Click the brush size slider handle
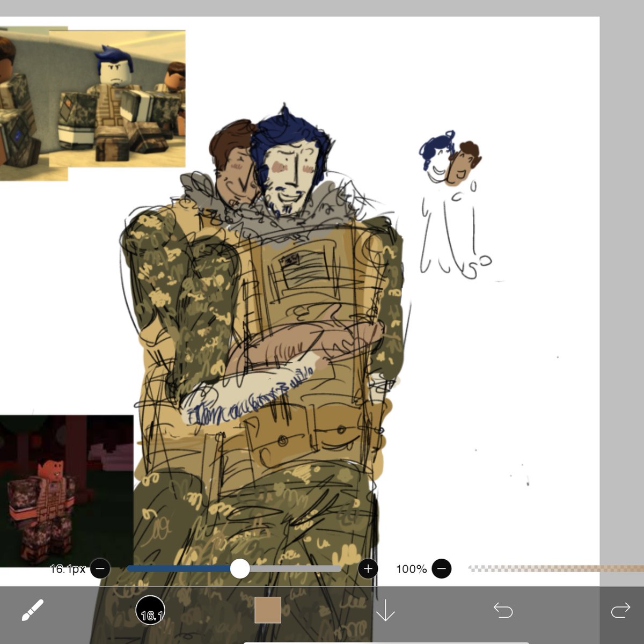 pos(240,569)
